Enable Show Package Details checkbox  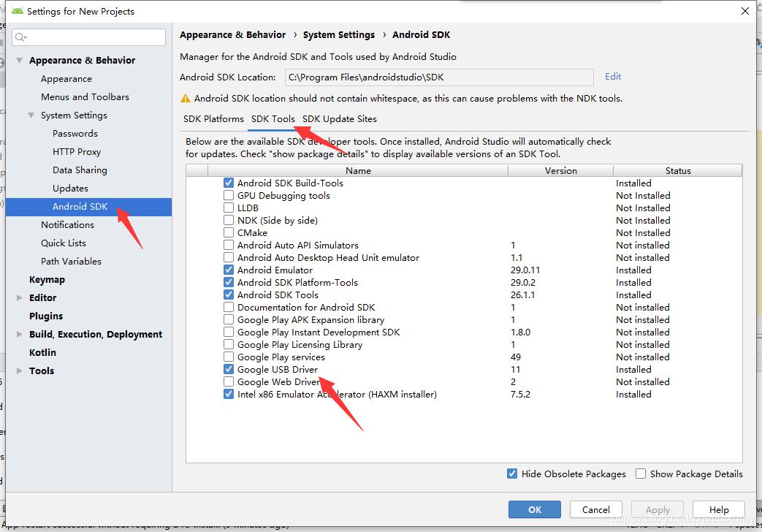[641, 474]
